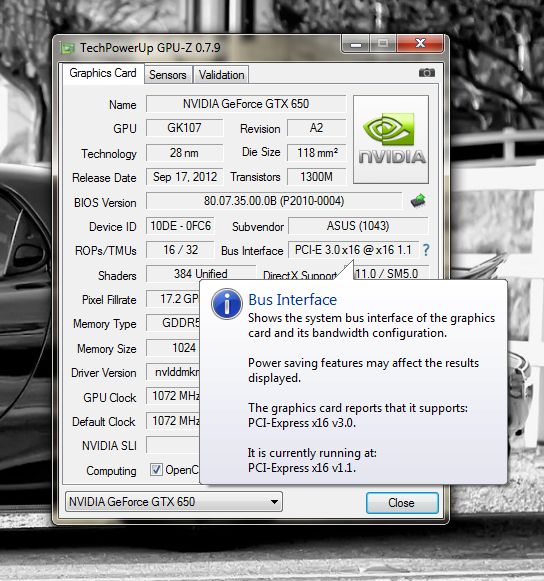Click tooltip text 'PCI-Express x16 v3.0.'

pyautogui.click(x=302, y=423)
